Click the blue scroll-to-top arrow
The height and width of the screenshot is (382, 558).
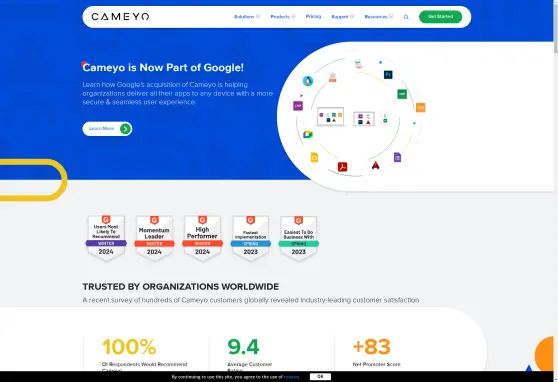pyautogui.click(x=529, y=368)
